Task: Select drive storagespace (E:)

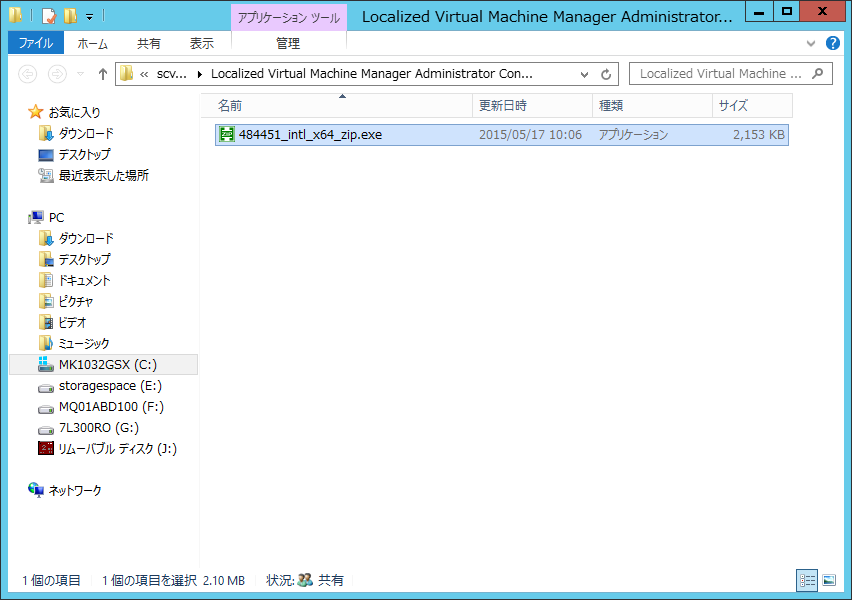Action: [110, 386]
